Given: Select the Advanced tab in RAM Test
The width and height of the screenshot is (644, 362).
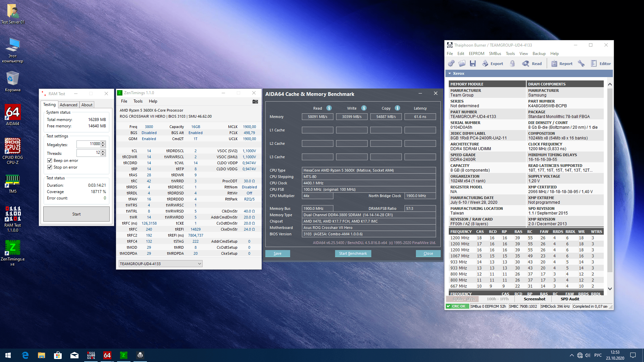Looking at the screenshot, I should click(x=68, y=105).
